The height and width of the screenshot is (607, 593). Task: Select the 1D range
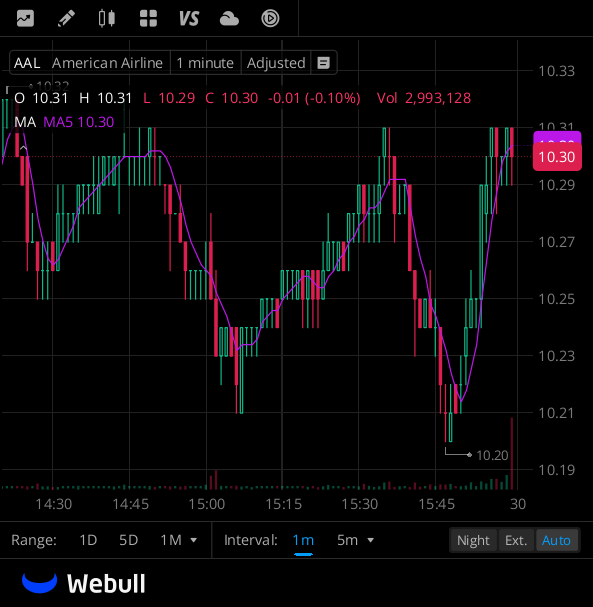(x=88, y=540)
